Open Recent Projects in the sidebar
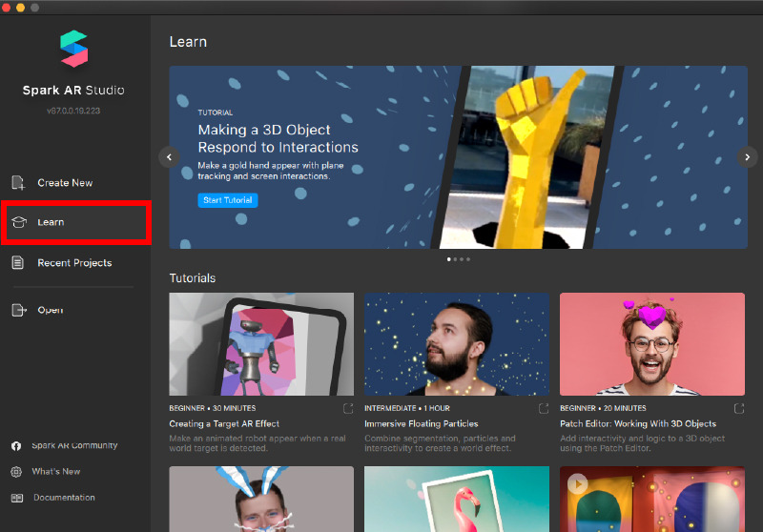763x532 pixels. pos(74,262)
